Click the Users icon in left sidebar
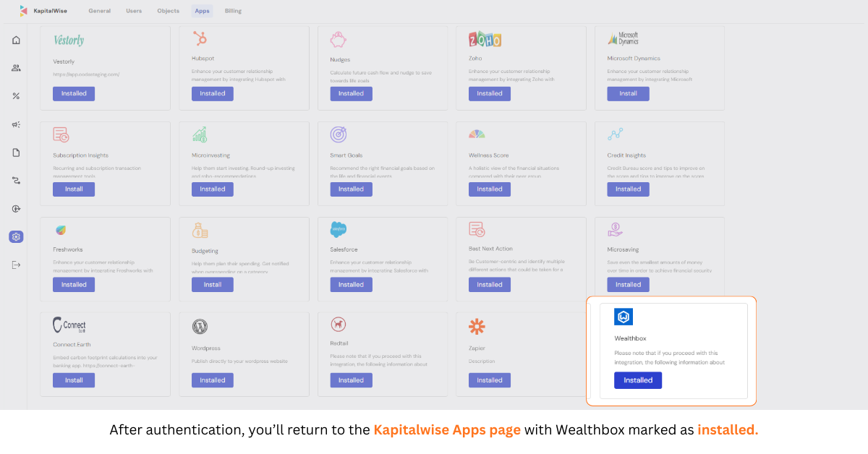Image resolution: width=868 pixels, height=454 pixels. coord(16,68)
